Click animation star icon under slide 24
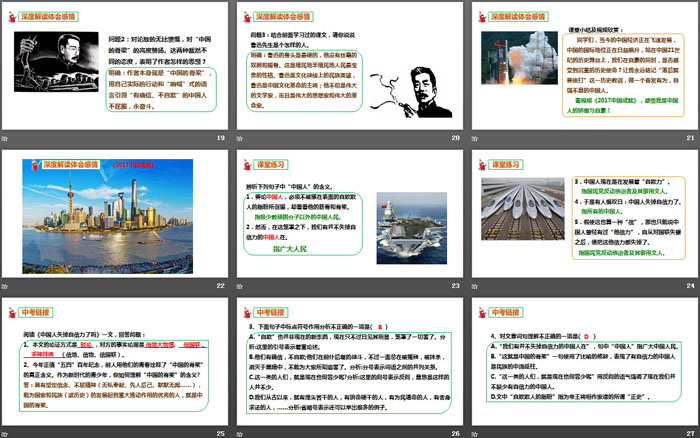This screenshot has width=700, height=438. [x=475, y=286]
